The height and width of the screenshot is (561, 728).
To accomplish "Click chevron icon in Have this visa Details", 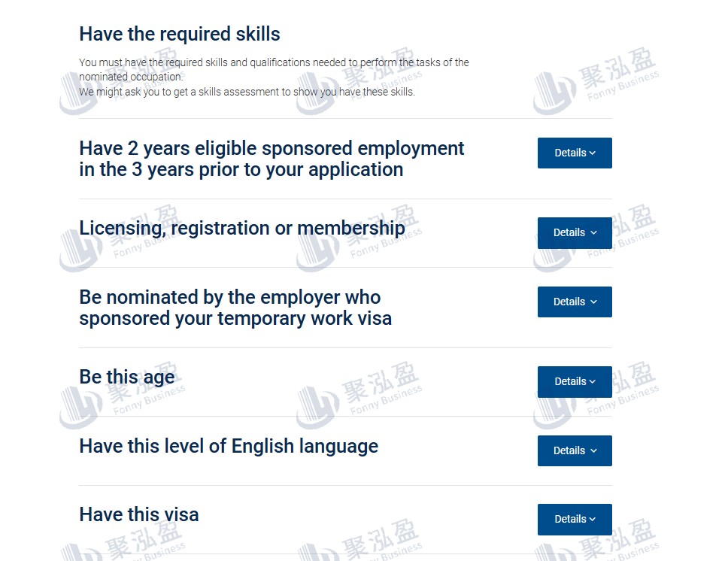I will (593, 520).
